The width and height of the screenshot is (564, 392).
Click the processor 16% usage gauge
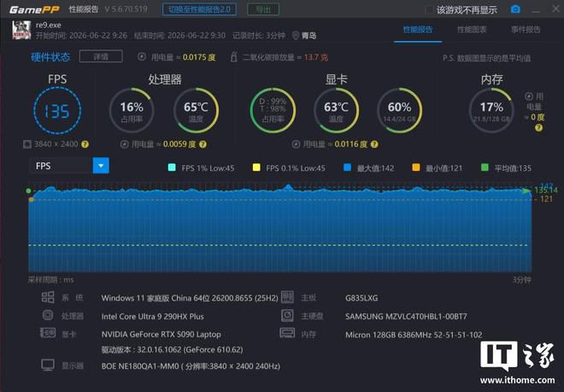(x=132, y=110)
